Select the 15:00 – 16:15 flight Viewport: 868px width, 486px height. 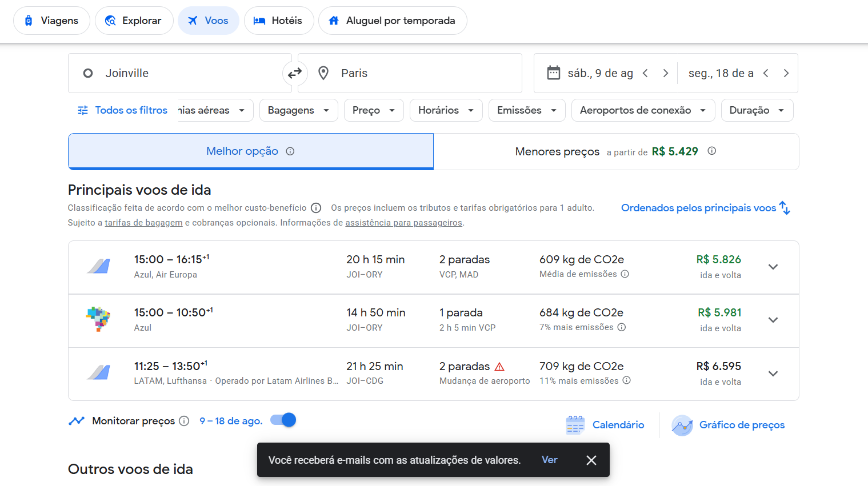pyautogui.click(x=433, y=267)
